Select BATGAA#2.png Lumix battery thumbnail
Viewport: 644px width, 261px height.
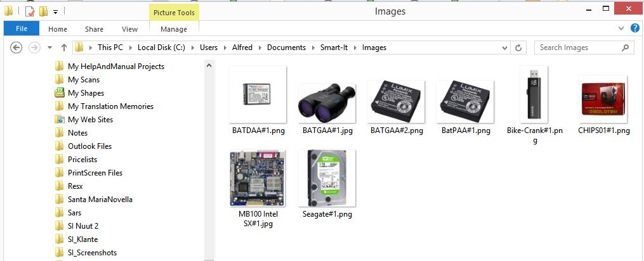(x=396, y=101)
